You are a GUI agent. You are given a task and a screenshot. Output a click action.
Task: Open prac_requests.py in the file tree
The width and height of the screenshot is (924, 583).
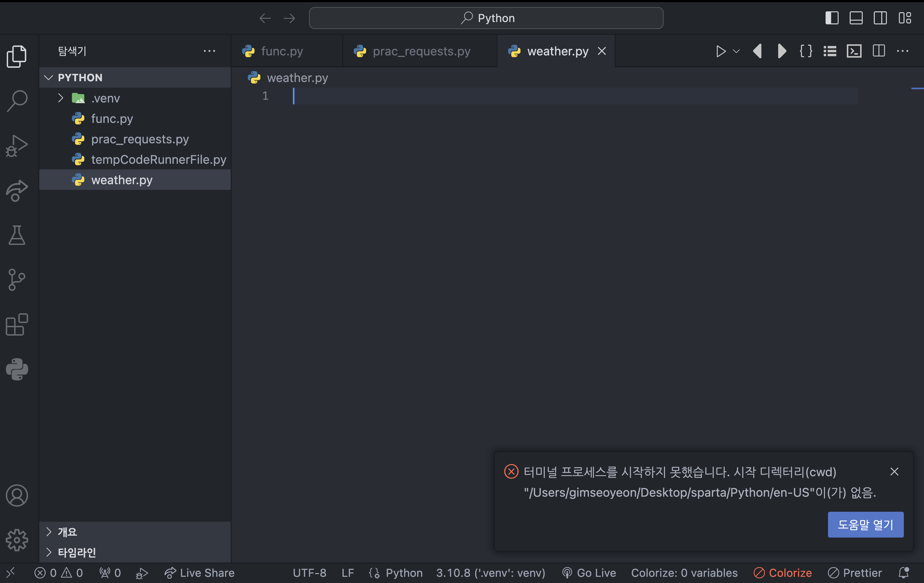(135, 139)
